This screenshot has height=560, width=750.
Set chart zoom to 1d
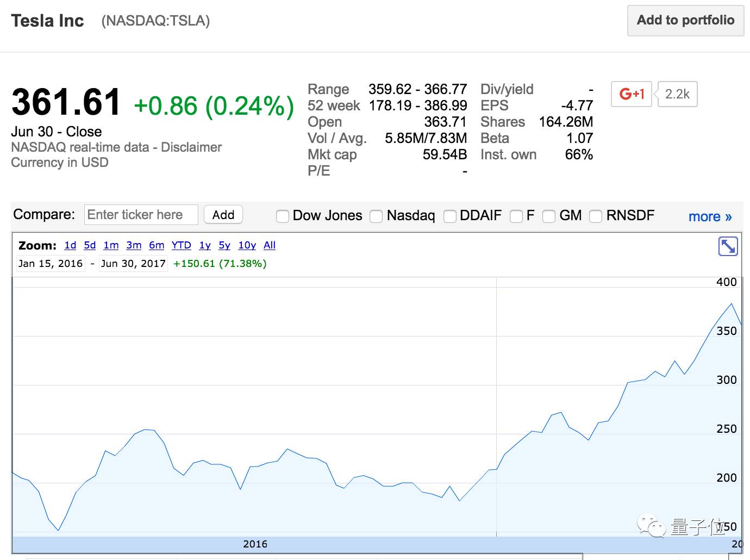point(70,245)
